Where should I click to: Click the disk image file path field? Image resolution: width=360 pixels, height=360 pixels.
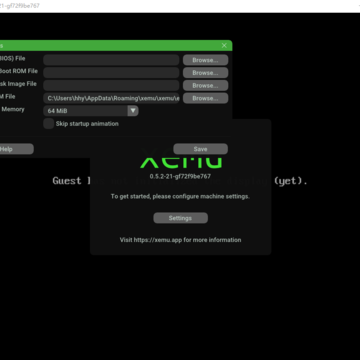111,85
